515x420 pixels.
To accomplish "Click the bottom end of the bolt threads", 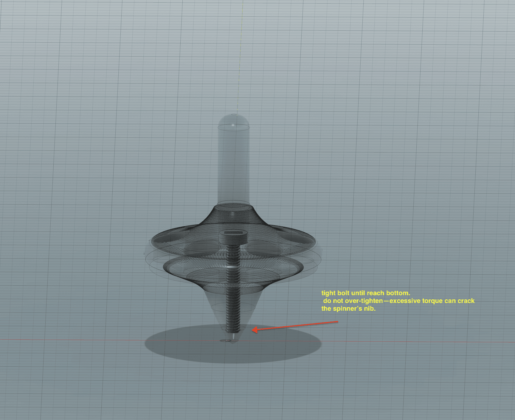I will point(232,330).
